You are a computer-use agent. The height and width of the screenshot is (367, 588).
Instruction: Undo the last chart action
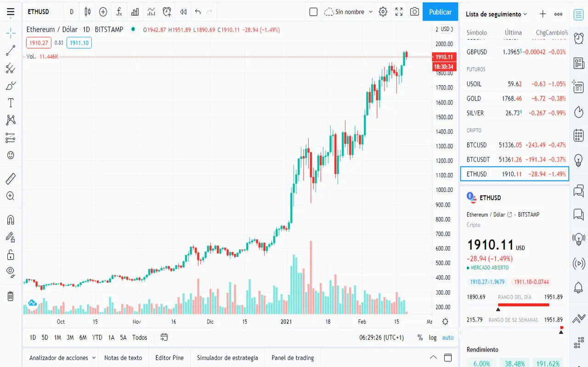198,12
